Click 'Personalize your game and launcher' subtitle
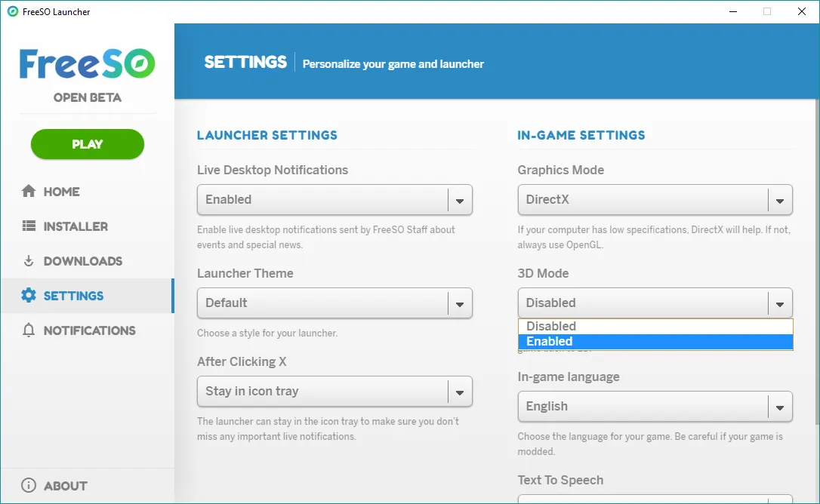This screenshot has width=820, height=504. tap(393, 64)
